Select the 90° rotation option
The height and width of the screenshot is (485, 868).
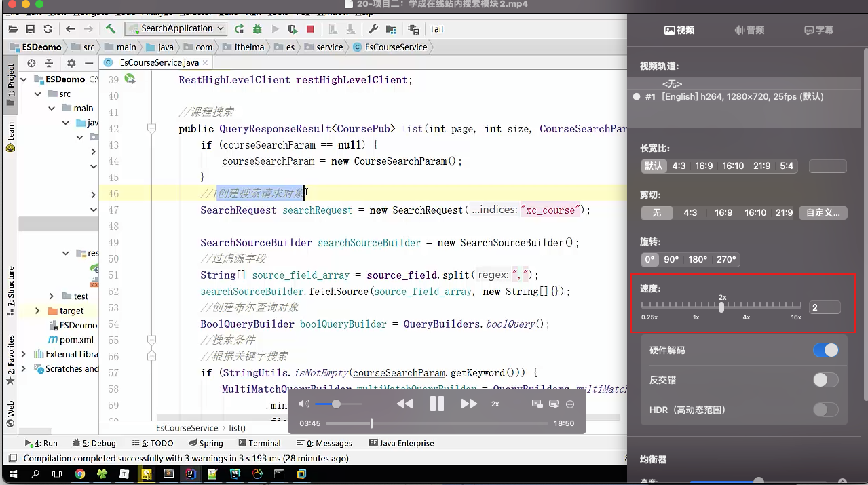[x=671, y=259]
